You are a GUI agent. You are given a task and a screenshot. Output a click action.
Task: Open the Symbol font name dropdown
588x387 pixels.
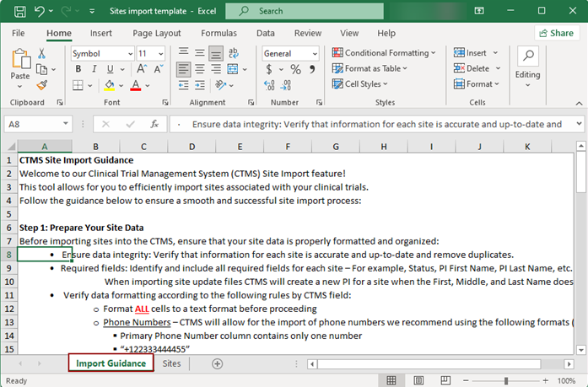[128, 53]
